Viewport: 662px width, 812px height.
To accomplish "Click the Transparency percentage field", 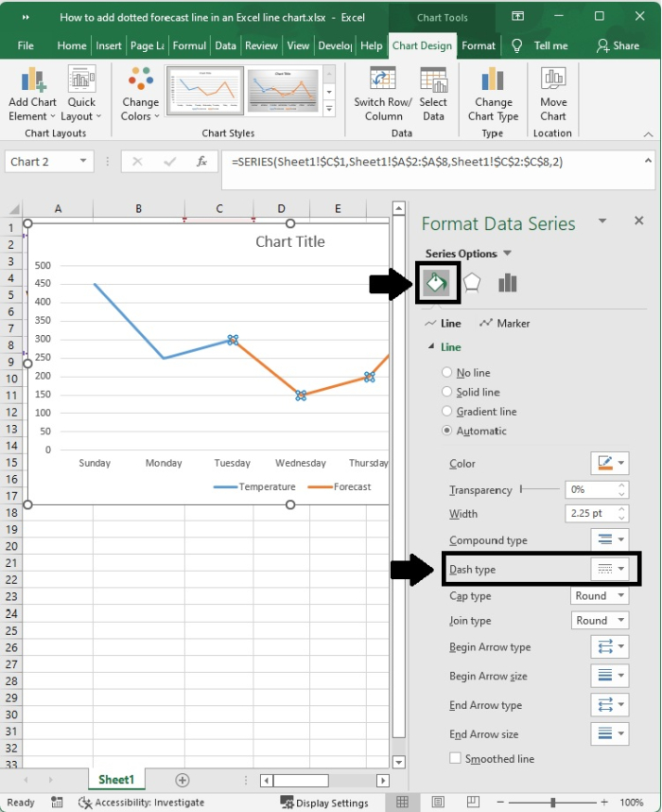I will point(591,489).
